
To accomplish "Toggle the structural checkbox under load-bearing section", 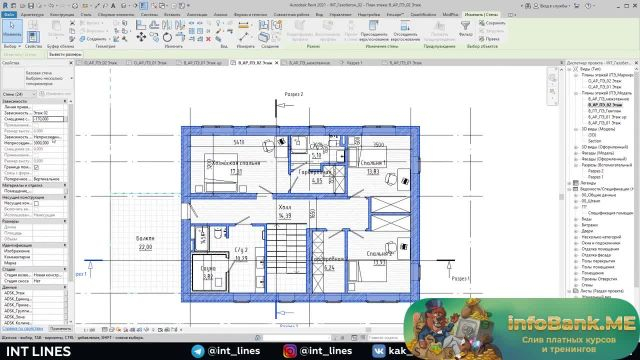I will (36, 203).
